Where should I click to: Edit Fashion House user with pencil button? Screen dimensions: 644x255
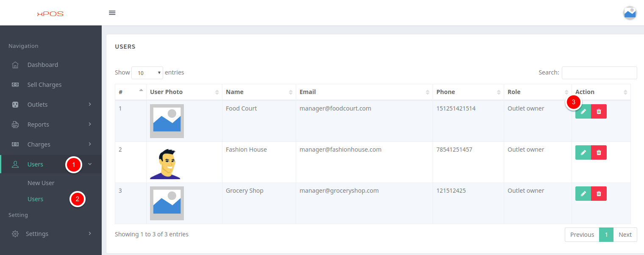point(583,152)
